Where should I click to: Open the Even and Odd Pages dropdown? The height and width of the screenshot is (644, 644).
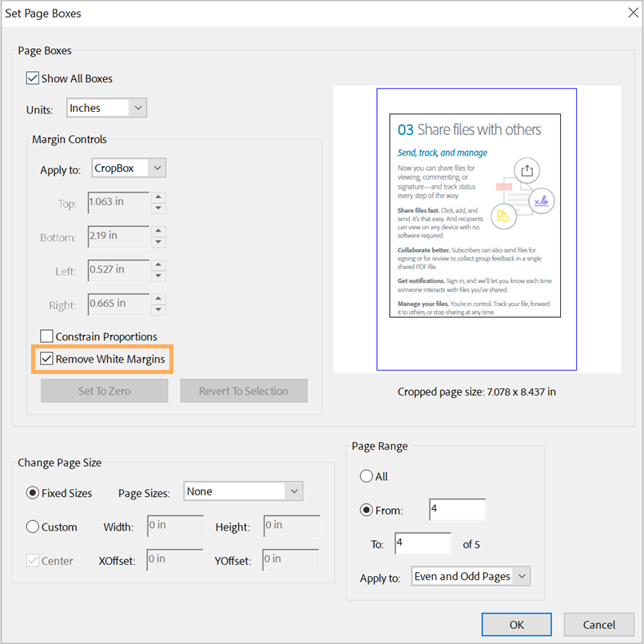[x=471, y=576]
